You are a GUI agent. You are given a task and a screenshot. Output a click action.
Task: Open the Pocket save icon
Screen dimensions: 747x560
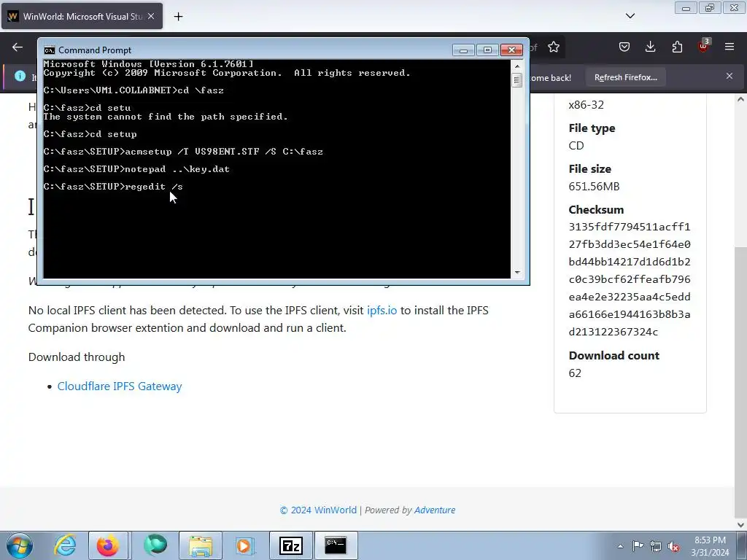pyautogui.click(x=624, y=47)
